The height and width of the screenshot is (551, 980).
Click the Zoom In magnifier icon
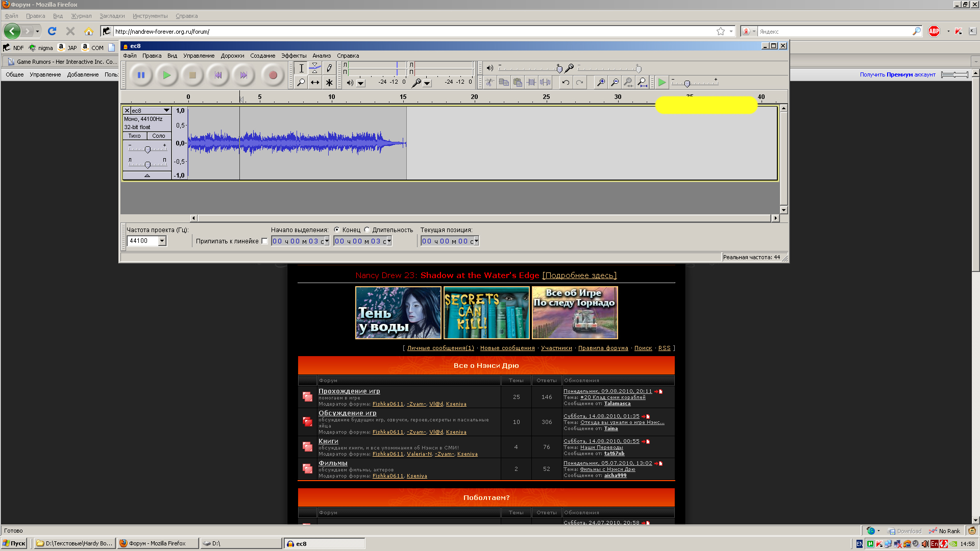coord(601,82)
